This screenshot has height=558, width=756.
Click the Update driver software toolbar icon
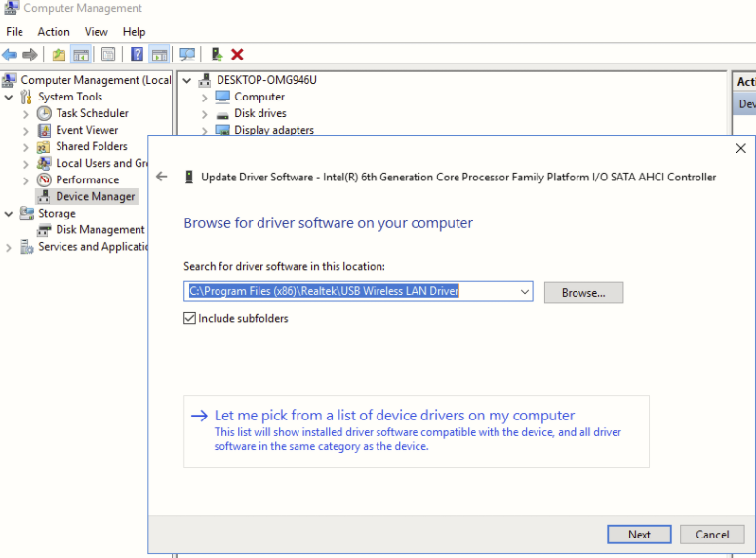pos(217,55)
